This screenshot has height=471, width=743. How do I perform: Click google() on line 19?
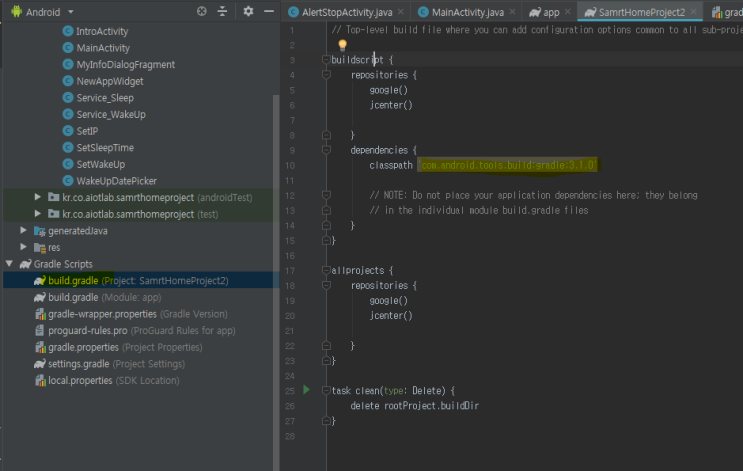pyautogui.click(x=389, y=300)
